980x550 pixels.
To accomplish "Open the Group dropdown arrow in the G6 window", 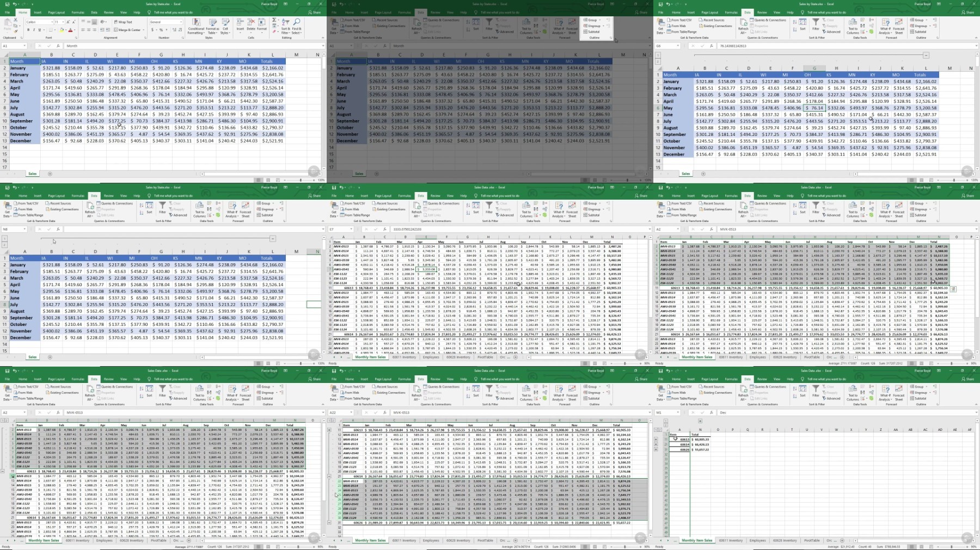I will click(927, 20).
